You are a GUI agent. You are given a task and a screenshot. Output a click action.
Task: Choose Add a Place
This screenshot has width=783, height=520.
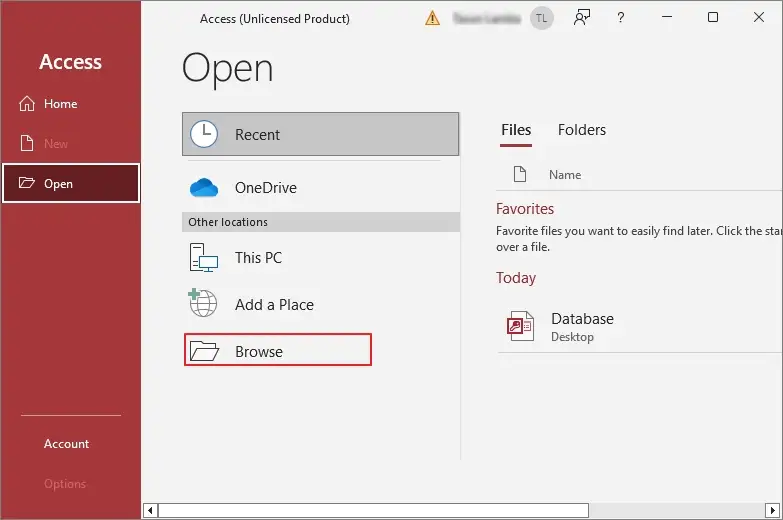tap(320, 305)
